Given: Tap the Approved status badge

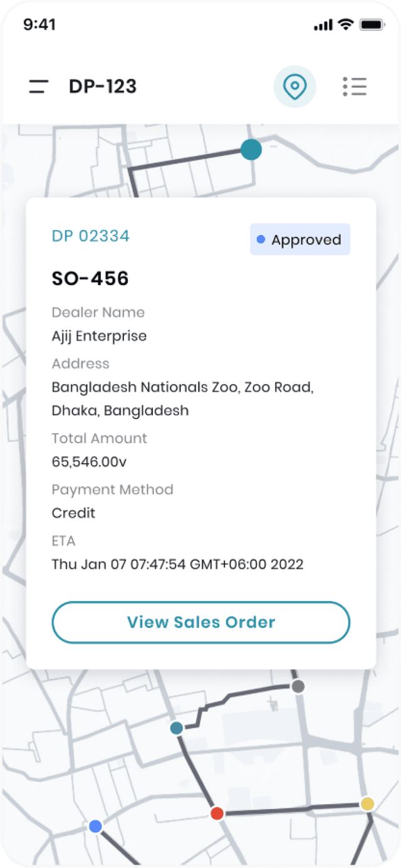Looking at the screenshot, I should point(300,240).
